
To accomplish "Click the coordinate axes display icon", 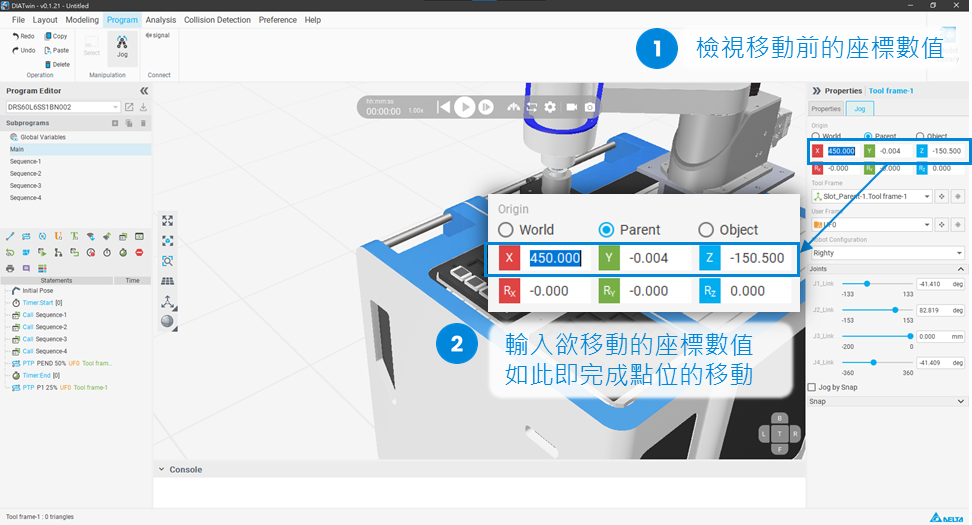I will 167,302.
